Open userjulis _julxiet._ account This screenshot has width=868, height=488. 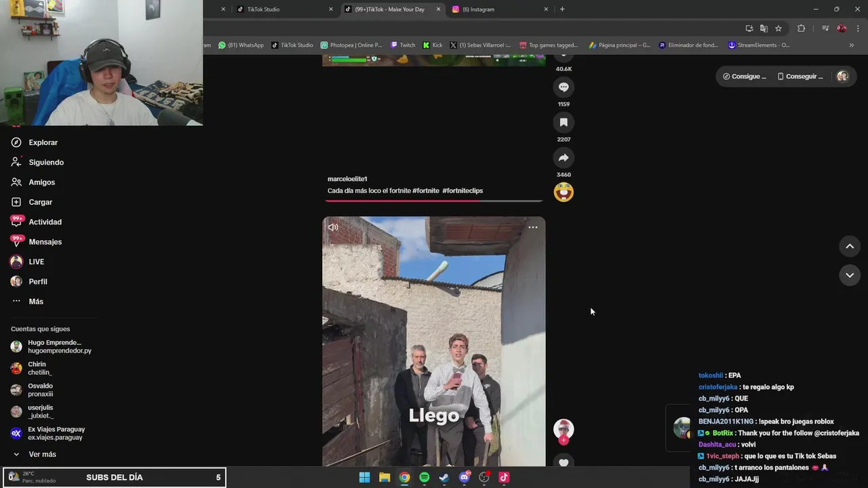pyautogui.click(x=32, y=411)
